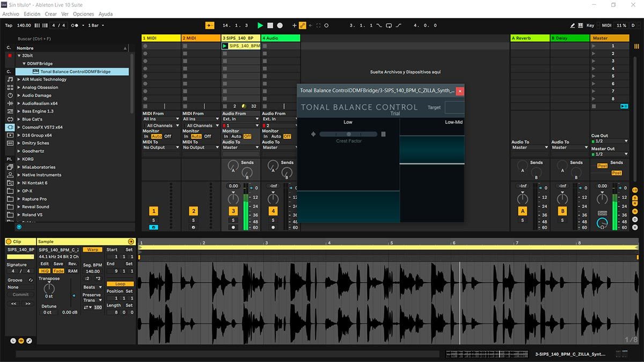Click the Arrangement Record button
This screenshot has width=644, height=362.
(x=280, y=25)
